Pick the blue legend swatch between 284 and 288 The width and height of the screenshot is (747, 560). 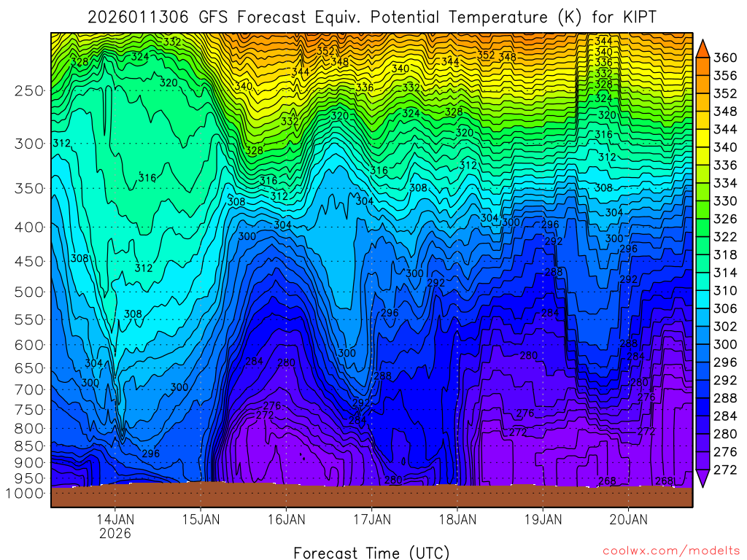[703, 408]
